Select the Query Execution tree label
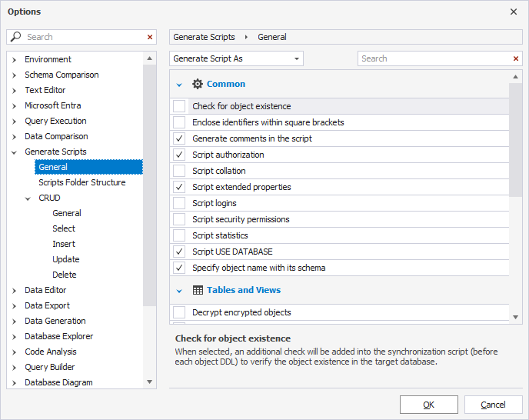529x420 pixels. tap(55, 121)
